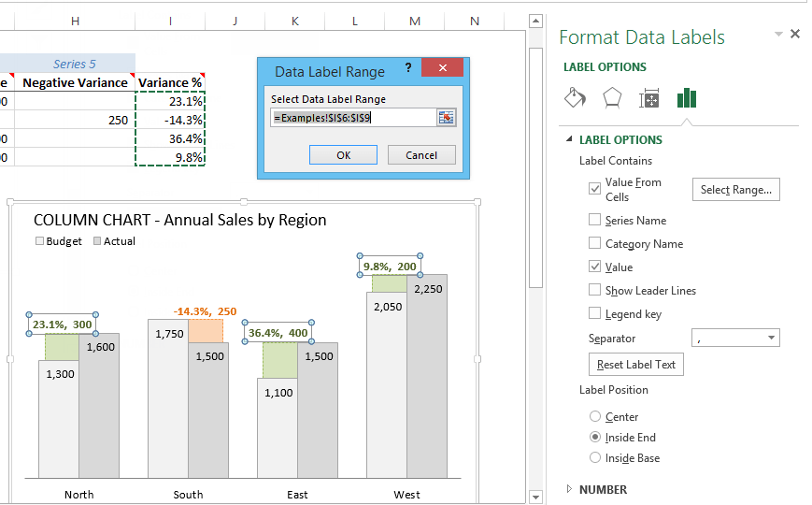Click the Reset Label Text button

(636, 365)
